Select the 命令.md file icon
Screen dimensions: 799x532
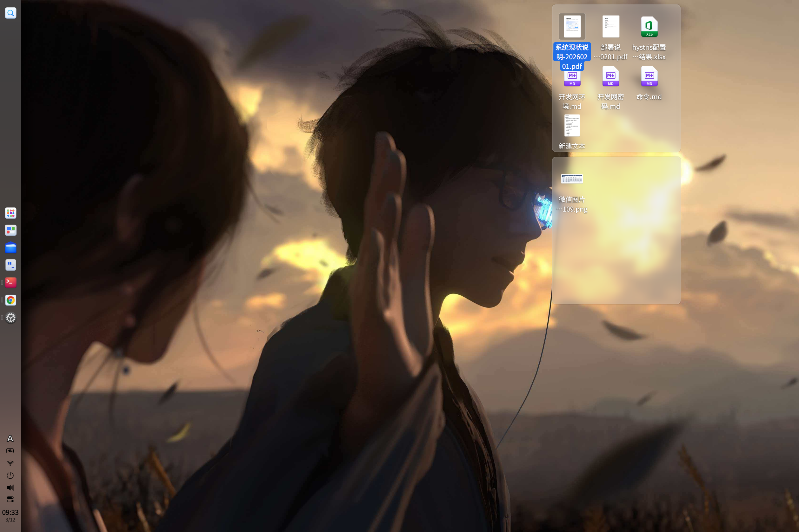tap(649, 77)
